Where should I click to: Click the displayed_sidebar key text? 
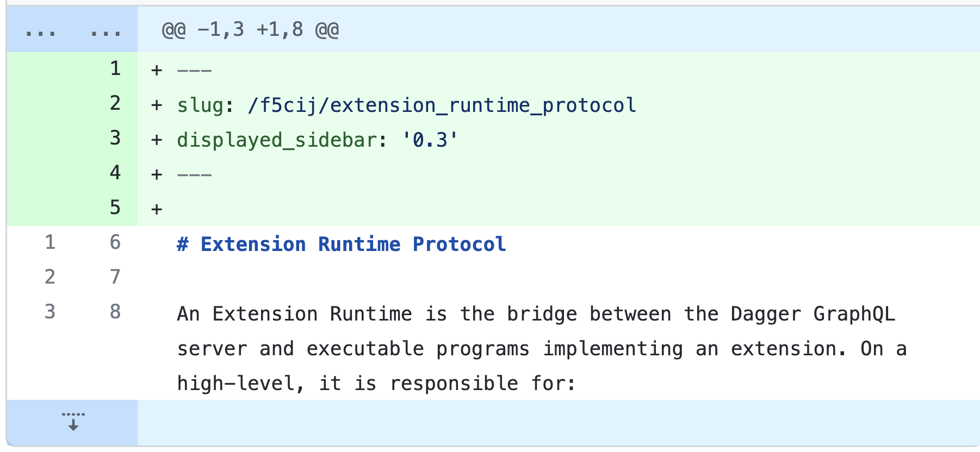[277, 140]
